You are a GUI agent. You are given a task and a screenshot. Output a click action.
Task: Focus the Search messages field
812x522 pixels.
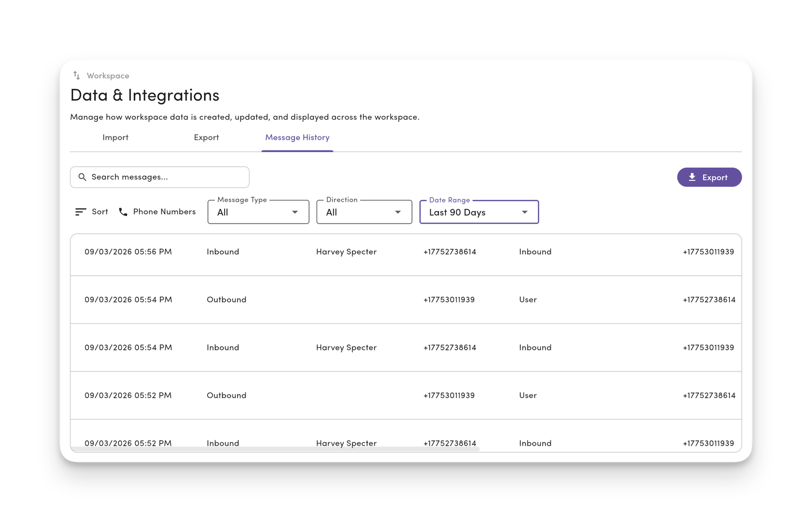160,177
